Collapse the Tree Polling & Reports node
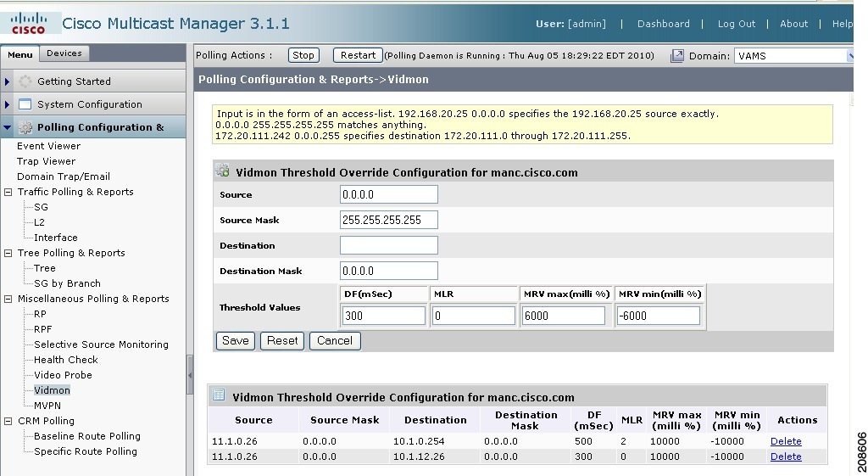Image resolution: width=868 pixels, height=476 pixels. [8, 253]
